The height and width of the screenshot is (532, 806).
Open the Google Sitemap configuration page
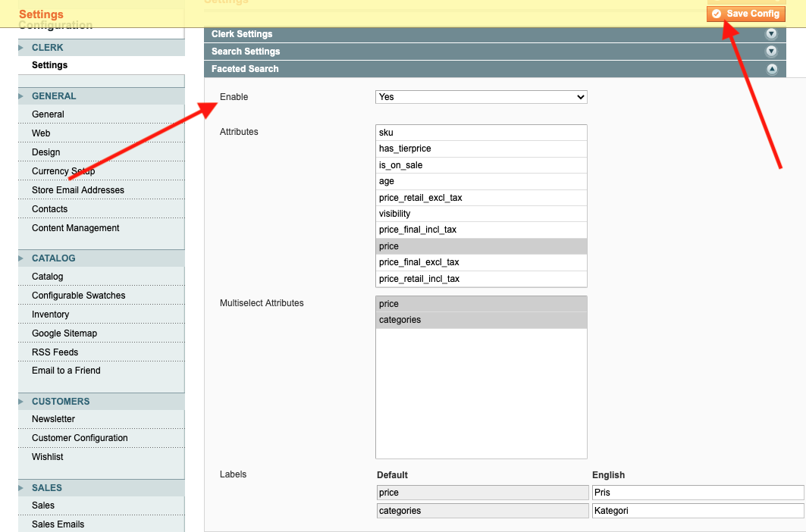click(x=64, y=333)
